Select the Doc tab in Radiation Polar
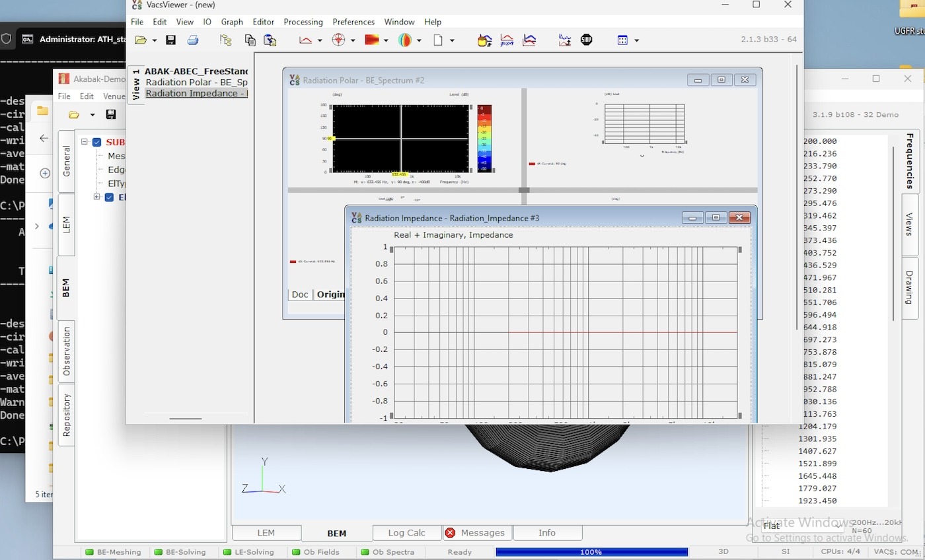The image size is (925, 560). click(300, 295)
